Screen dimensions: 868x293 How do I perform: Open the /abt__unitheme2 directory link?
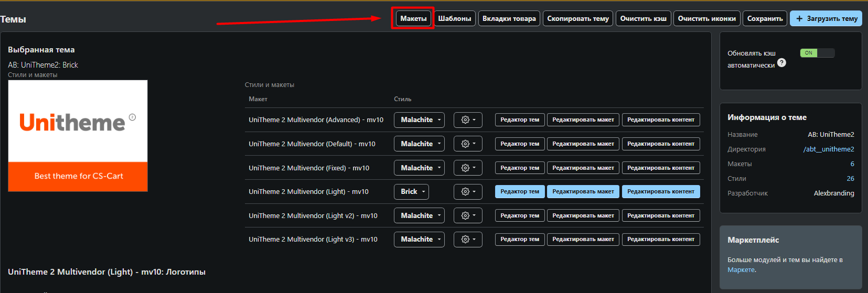click(x=828, y=149)
